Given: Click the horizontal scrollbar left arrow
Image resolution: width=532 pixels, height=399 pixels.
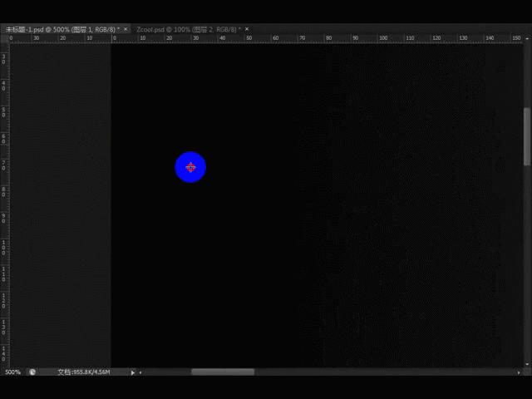Looking at the screenshot, I should click(140, 372).
